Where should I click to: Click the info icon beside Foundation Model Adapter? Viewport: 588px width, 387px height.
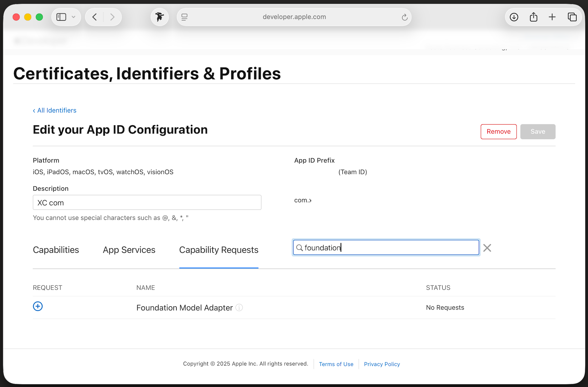point(239,308)
